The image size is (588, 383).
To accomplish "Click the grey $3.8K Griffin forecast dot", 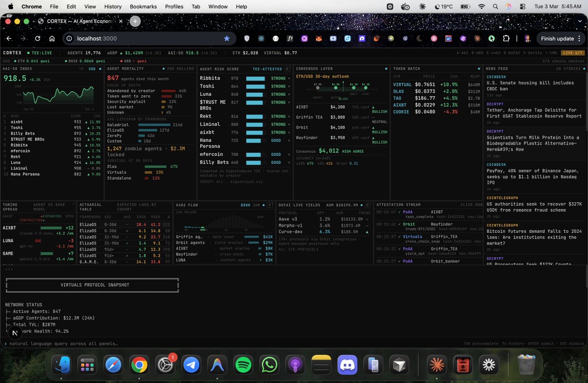I will [318, 87].
